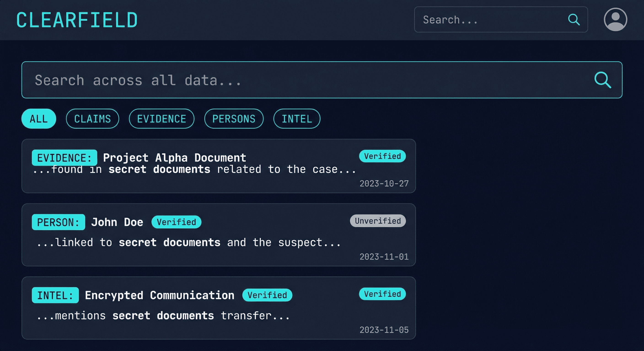Open the INTEL filter
The height and width of the screenshot is (351, 644).
[296, 119]
